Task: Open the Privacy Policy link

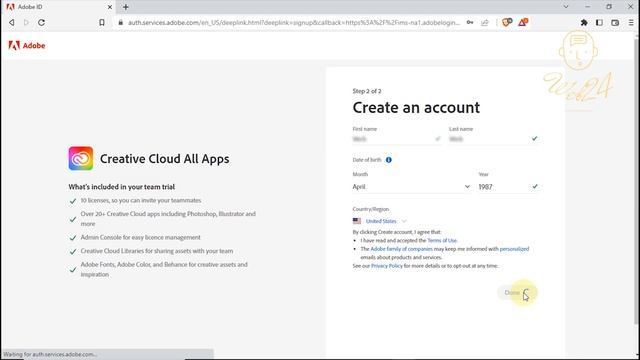Action: [387, 266]
